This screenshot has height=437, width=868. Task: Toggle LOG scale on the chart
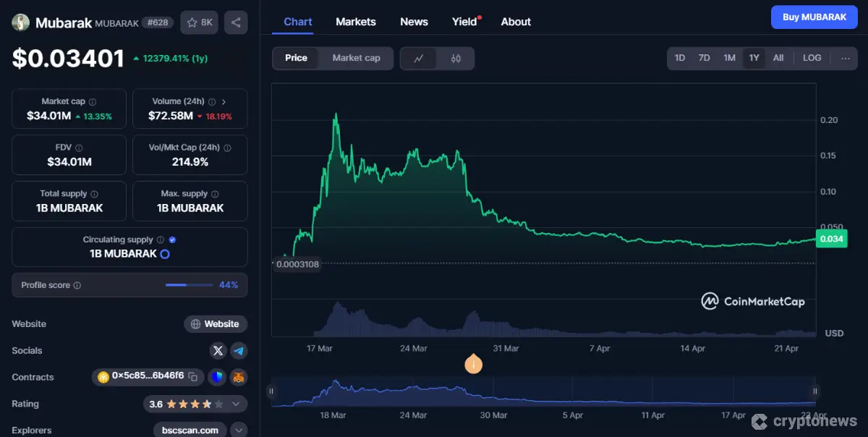click(812, 57)
